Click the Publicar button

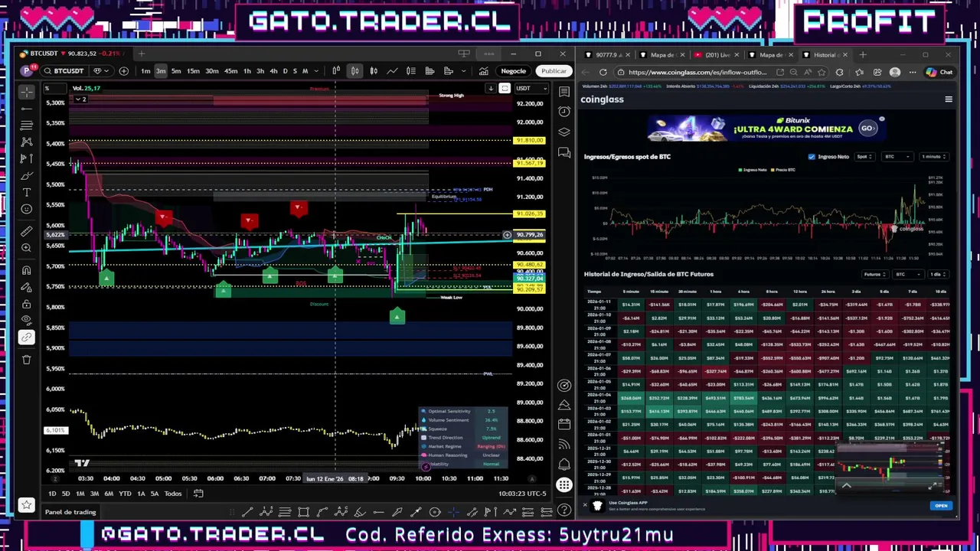(554, 71)
